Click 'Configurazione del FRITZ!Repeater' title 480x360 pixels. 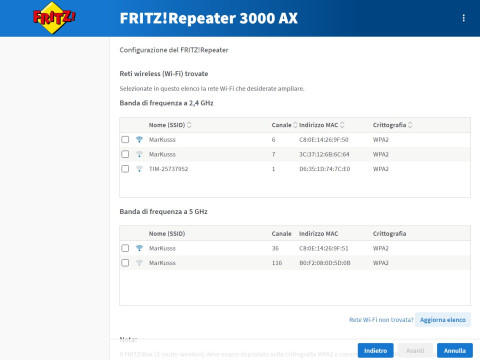tap(174, 50)
